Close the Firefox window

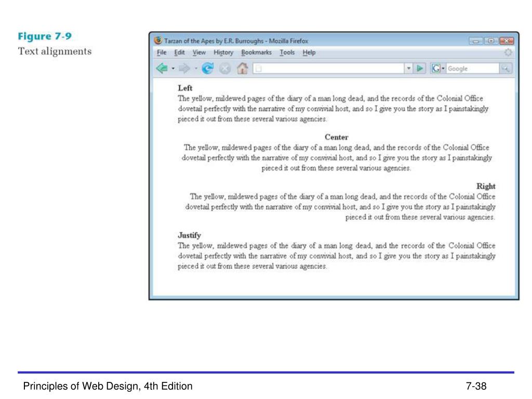pos(507,41)
